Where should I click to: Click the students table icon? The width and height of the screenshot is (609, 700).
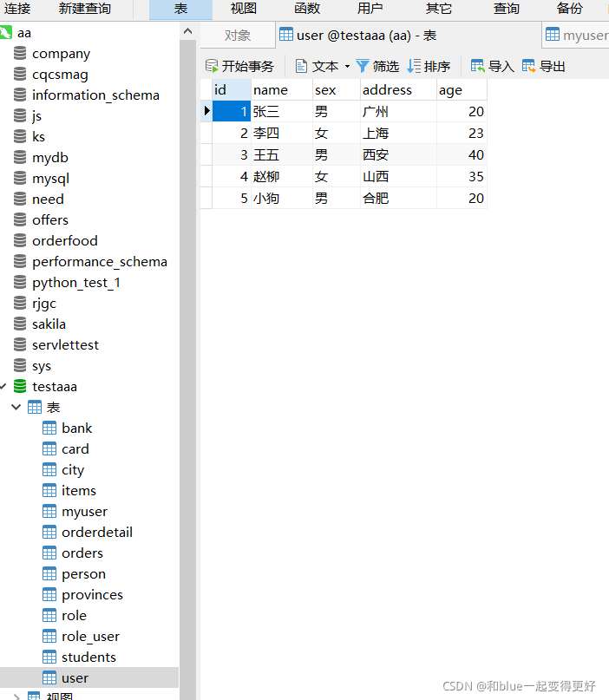pos(49,657)
